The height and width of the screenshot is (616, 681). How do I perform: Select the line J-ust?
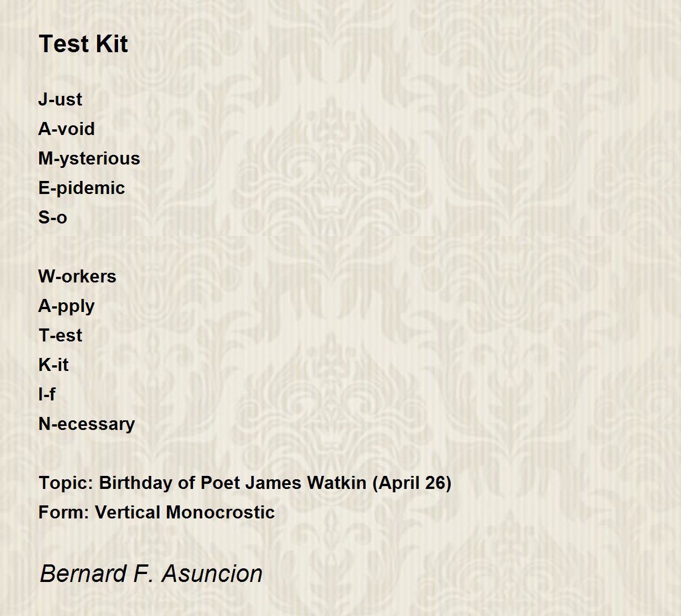(x=60, y=99)
